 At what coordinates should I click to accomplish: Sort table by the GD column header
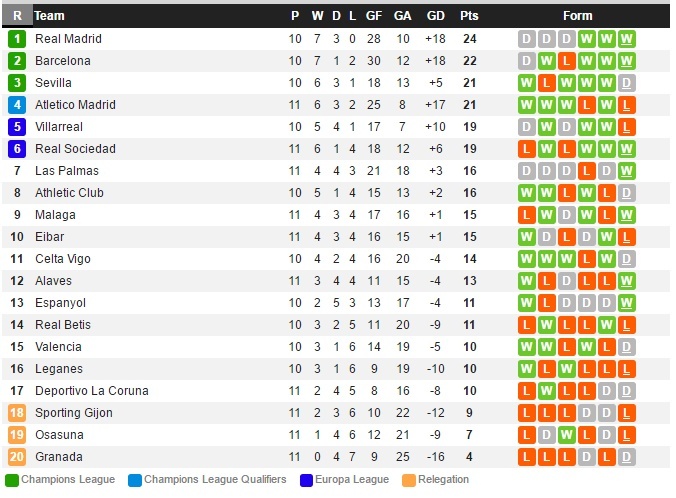pyautogui.click(x=435, y=15)
